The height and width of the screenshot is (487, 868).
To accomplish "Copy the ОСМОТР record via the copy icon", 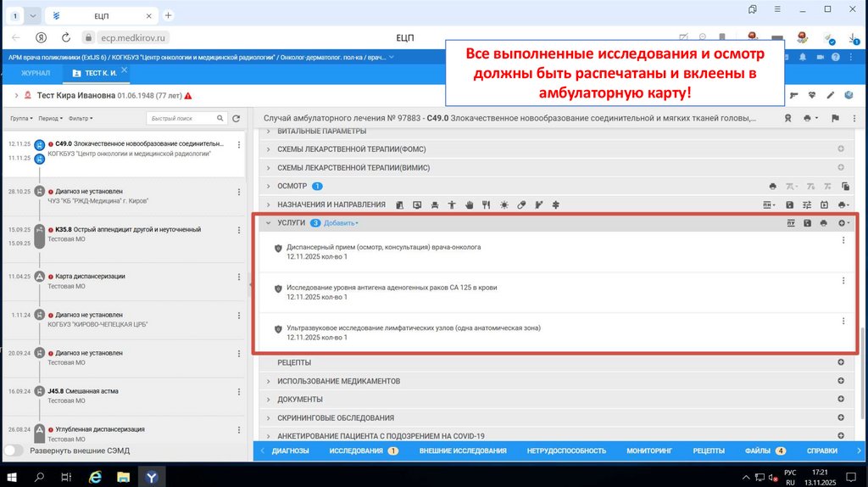I will coord(845,186).
